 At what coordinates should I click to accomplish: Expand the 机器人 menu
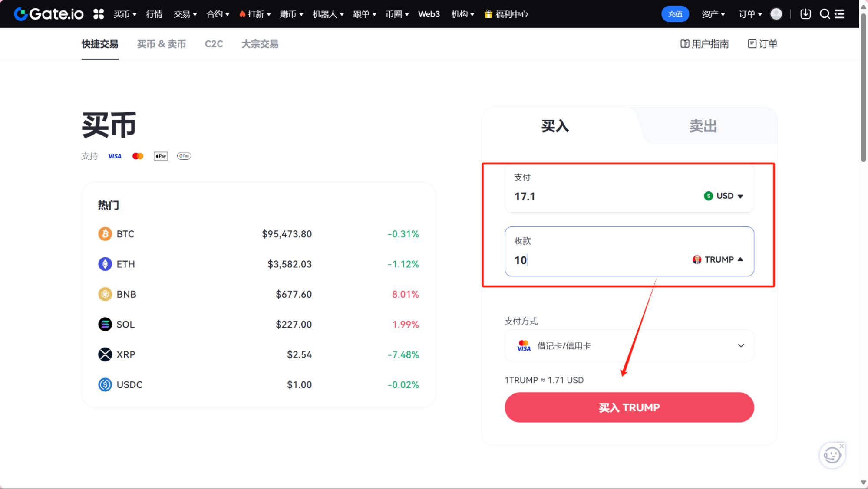tap(328, 14)
